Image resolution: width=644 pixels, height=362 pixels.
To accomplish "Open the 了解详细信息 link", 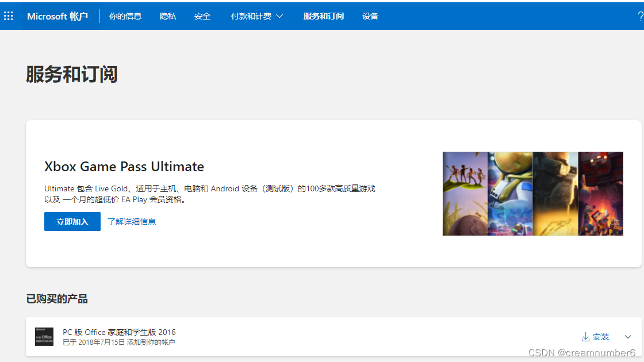I will click(x=132, y=222).
